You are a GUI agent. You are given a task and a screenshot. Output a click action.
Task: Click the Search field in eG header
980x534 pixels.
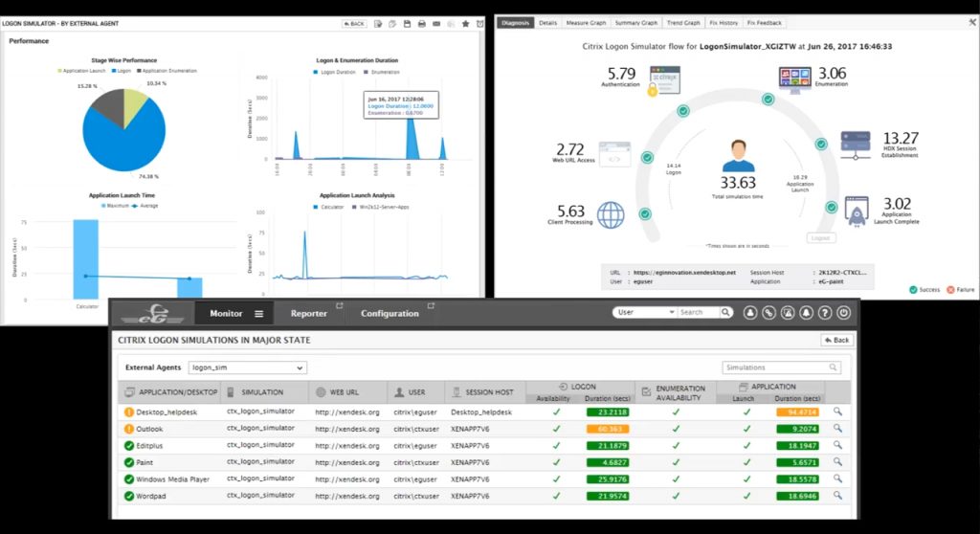(x=698, y=312)
